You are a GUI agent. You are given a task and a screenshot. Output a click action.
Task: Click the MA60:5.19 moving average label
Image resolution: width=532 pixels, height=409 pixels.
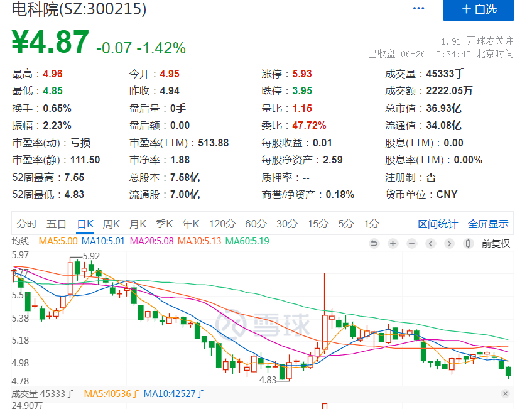click(x=247, y=241)
